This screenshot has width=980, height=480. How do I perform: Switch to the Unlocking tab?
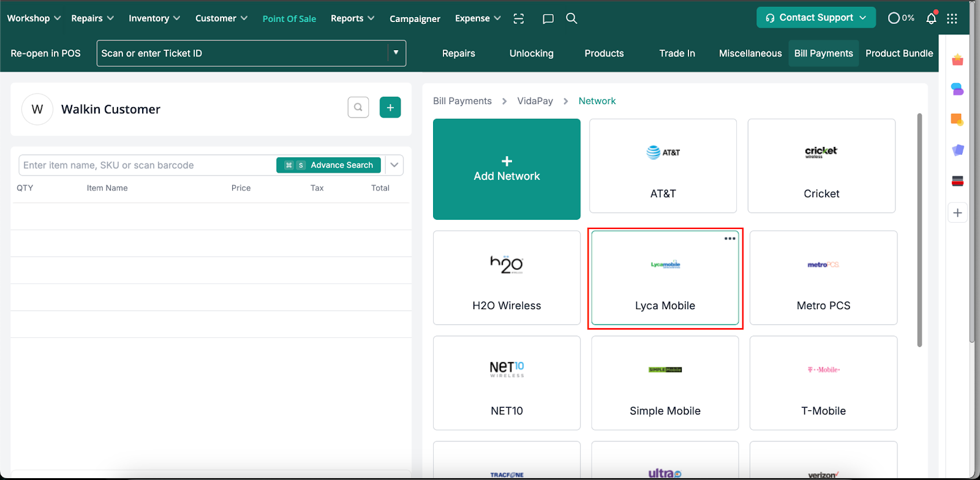pos(532,53)
